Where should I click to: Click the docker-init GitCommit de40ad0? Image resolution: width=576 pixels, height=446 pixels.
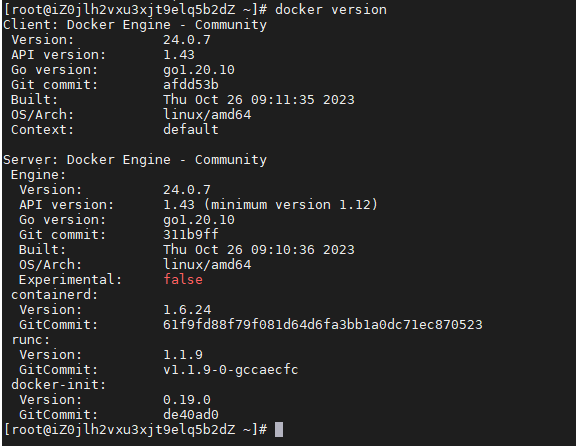coord(191,415)
